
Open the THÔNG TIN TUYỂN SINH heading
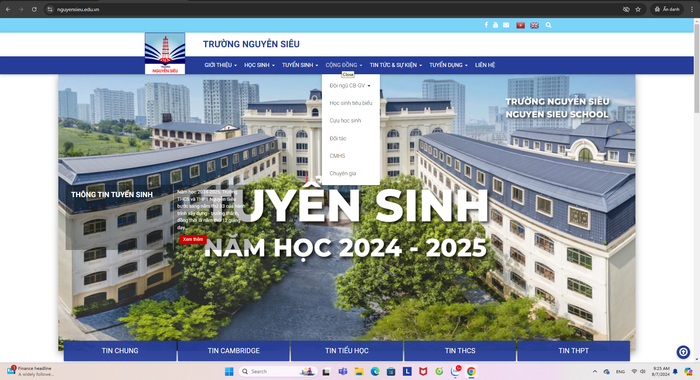[112, 195]
